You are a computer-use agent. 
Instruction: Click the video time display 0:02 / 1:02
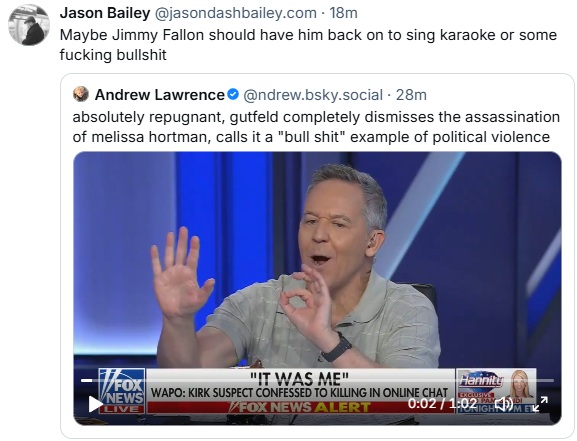(442, 404)
